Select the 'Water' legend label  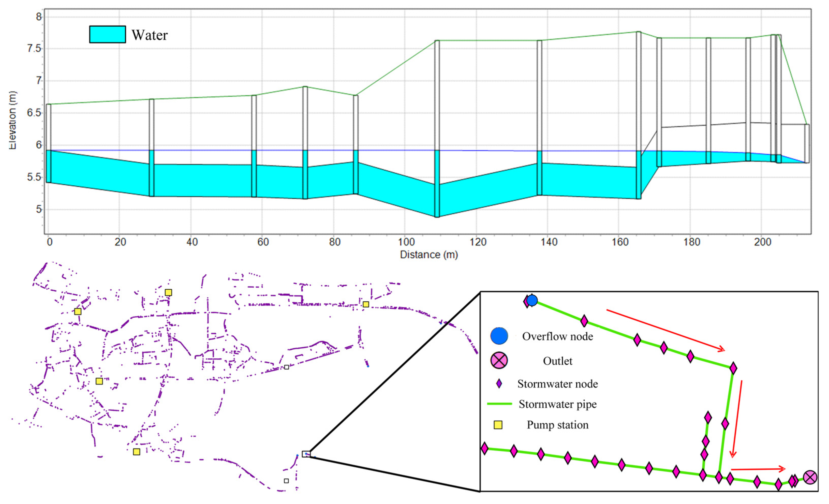[149, 35]
